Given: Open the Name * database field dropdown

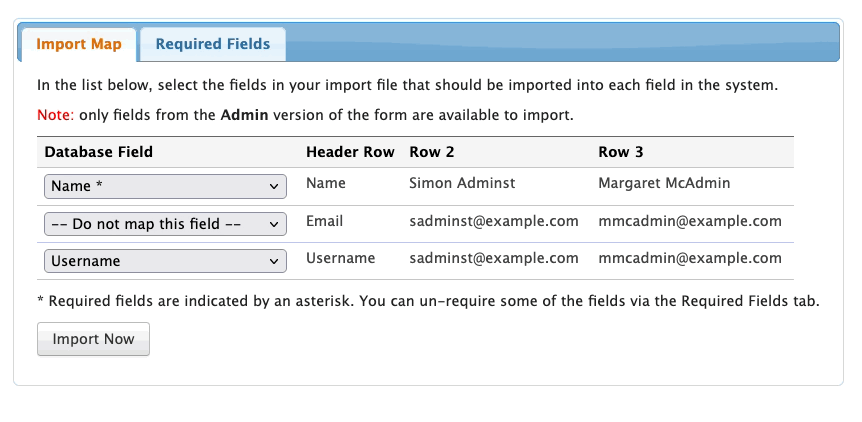Looking at the screenshot, I should click(165, 187).
